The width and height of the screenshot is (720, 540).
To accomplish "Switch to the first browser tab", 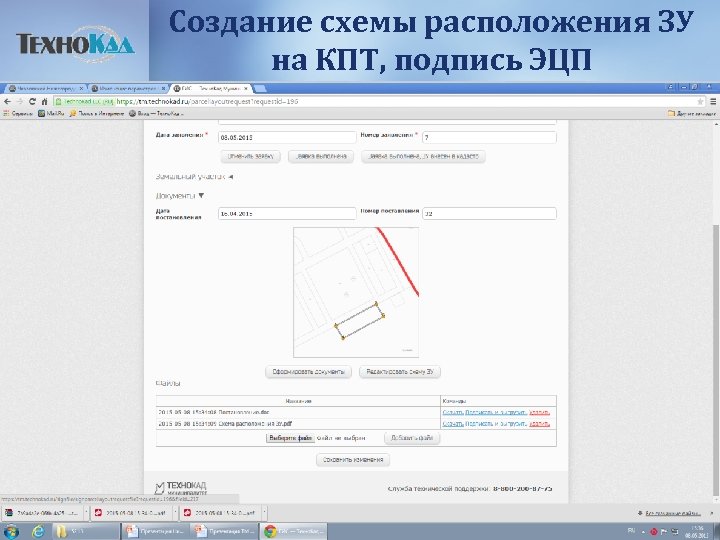I will [46, 88].
